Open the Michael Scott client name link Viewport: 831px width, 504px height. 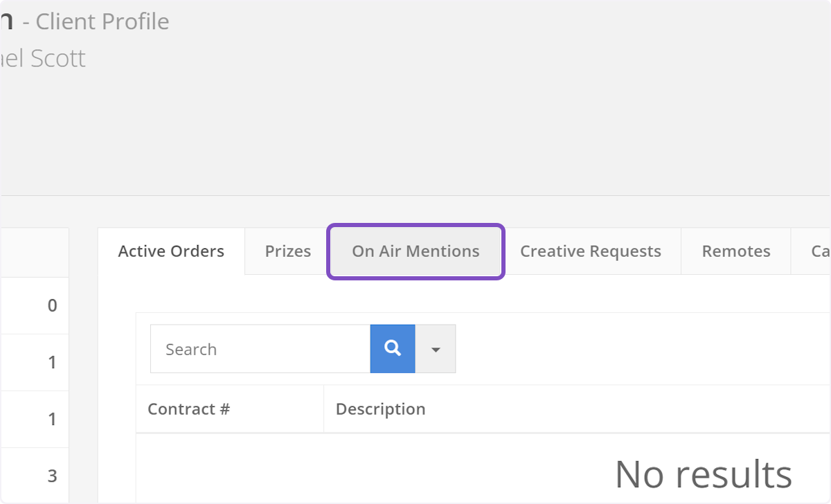(43, 58)
